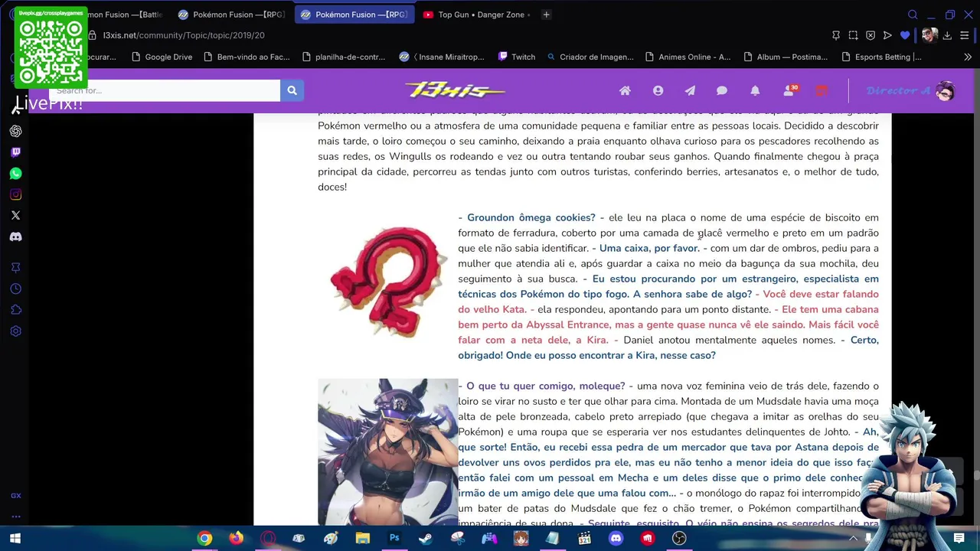Image resolution: width=980 pixels, height=551 pixels.
Task: Click 'Groundon ômega cookies?' text
Action: coord(531,217)
